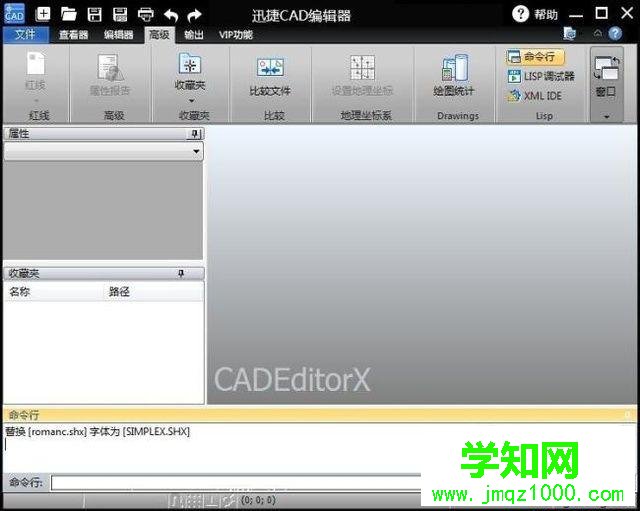Click the (0; 0; 0) coordinates readout
The height and width of the screenshot is (511, 640).
(x=258, y=500)
